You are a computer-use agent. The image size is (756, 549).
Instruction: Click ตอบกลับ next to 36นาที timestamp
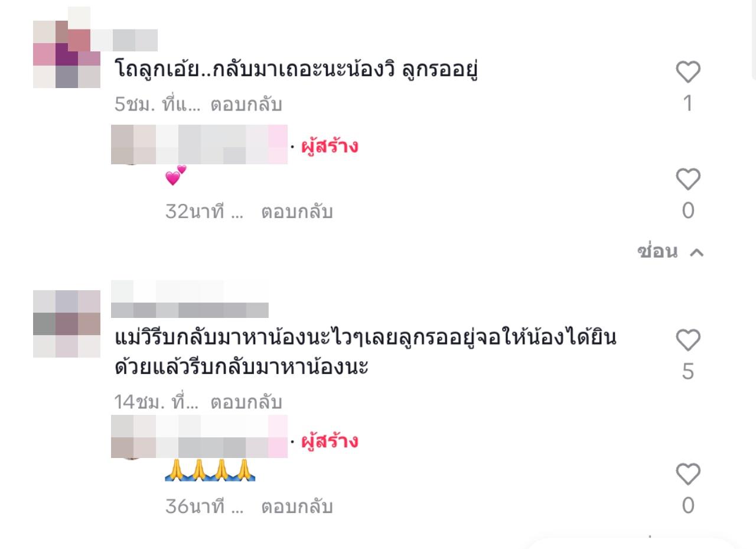coord(297,506)
